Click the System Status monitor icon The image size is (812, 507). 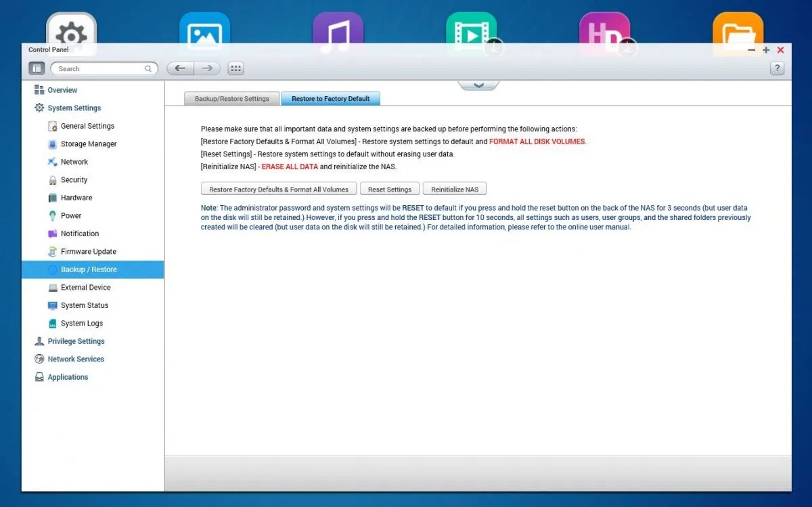(53, 305)
